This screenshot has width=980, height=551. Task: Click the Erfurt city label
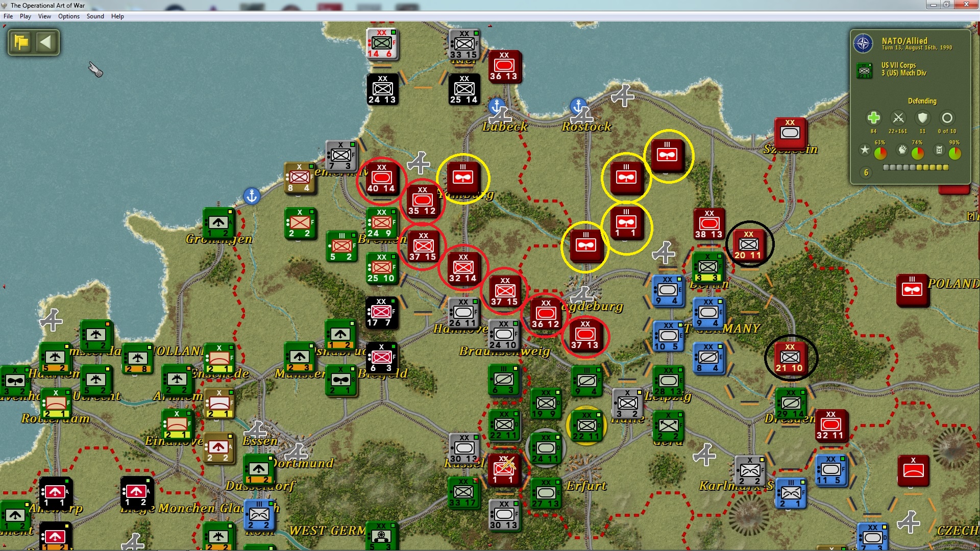(x=586, y=486)
